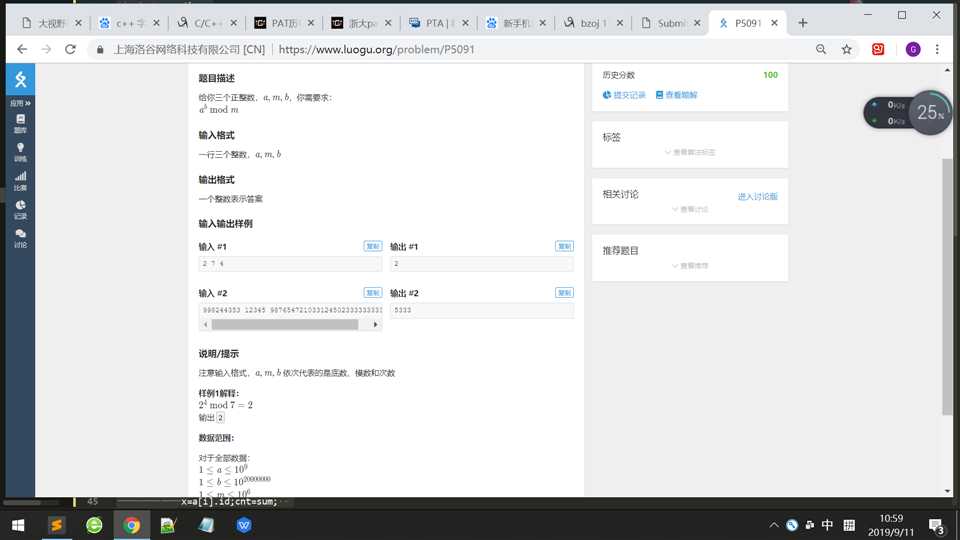
Task: Click the 中 input method indicator
Action: pos(827,525)
